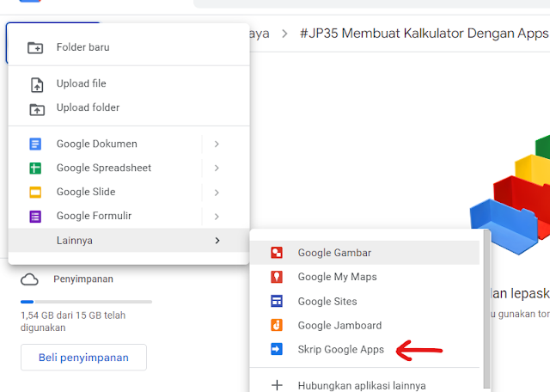This screenshot has width=550, height=392.
Task: Click the plus icon for Hubungkan aplikasi
Action: point(277,385)
